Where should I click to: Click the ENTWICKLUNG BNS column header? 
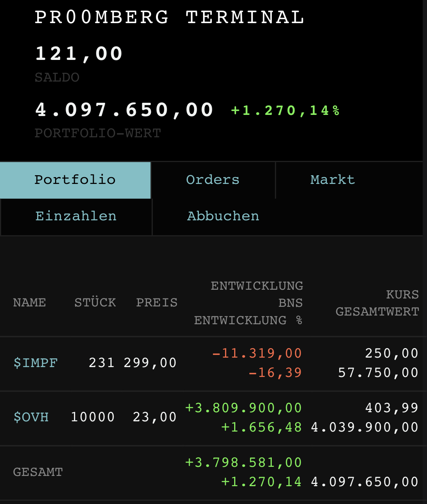coord(257,294)
